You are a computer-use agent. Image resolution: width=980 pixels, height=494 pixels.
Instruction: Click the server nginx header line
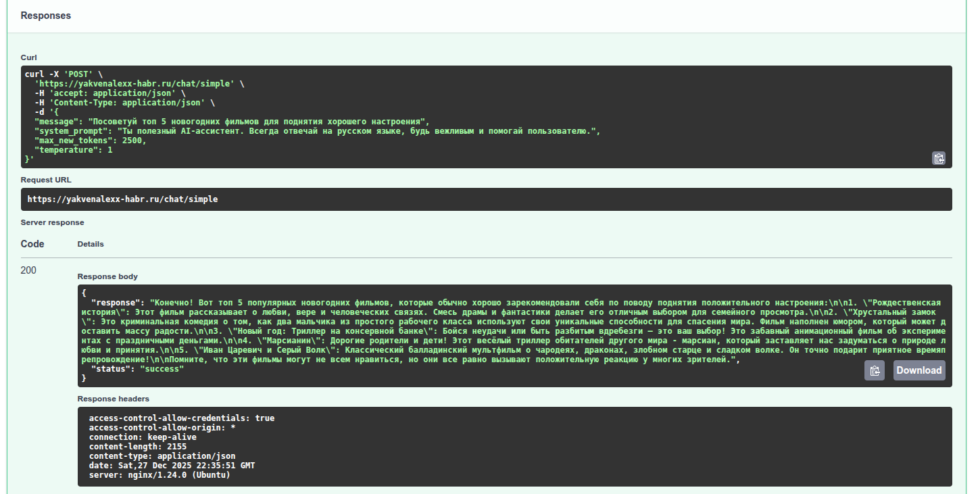coord(159,475)
